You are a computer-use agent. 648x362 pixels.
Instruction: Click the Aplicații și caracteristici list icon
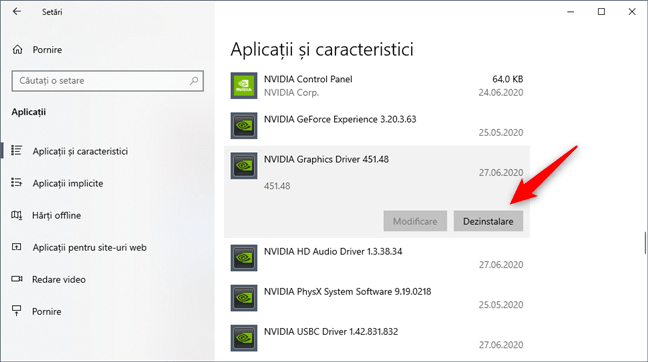click(x=17, y=150)
